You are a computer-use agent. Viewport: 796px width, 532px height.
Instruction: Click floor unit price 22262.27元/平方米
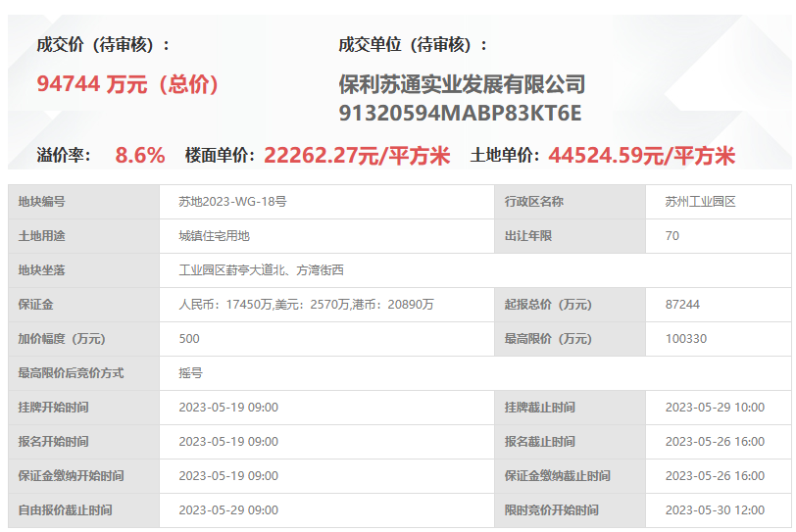point(357,155)
